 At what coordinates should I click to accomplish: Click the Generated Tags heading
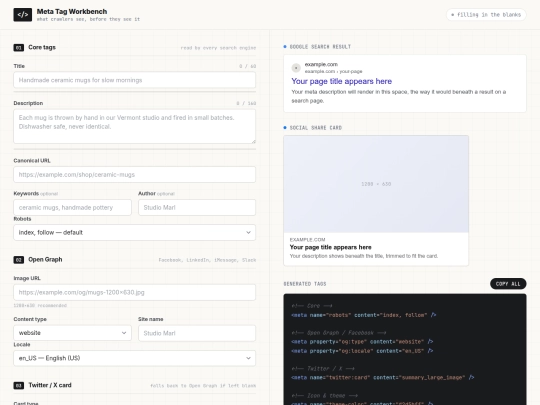(305, 284)
